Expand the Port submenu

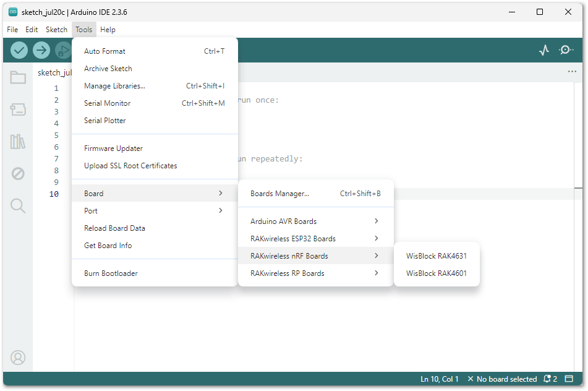pyautogui.click(x=154, y=211)
